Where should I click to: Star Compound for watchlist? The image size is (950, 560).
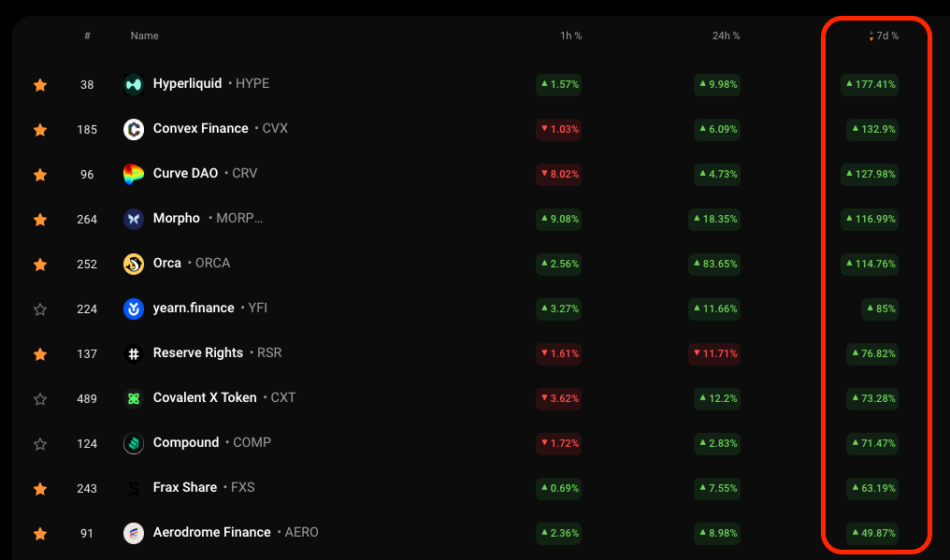click(x=40, y=444)
